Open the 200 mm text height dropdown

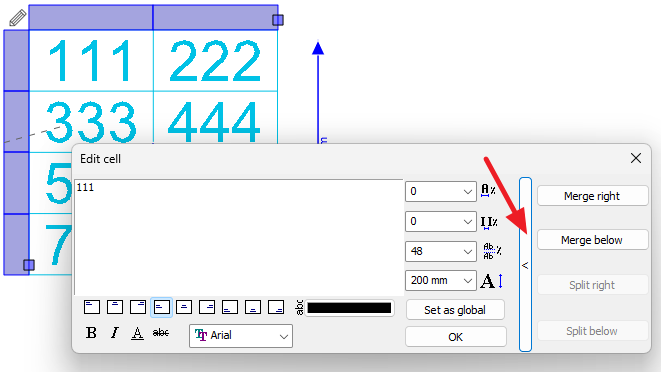pos(441,280)
